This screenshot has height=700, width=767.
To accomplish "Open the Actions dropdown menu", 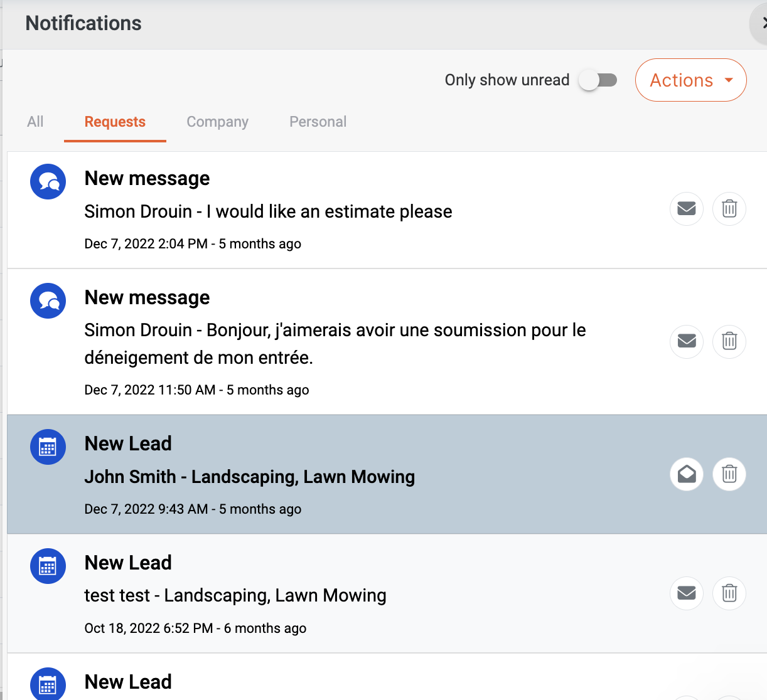I will tap(690, 80).
